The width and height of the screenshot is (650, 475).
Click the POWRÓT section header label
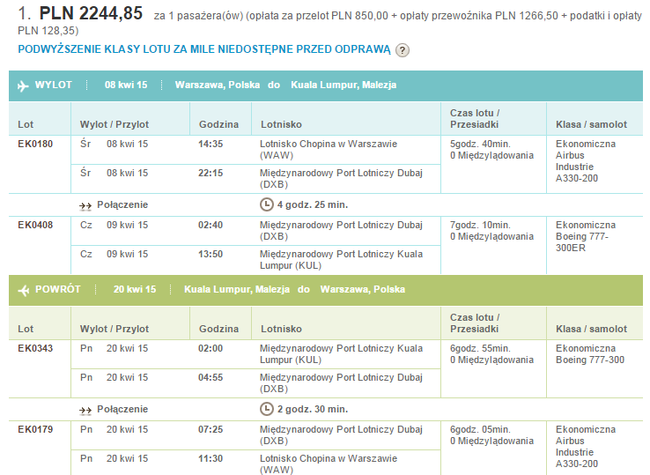click(x=58, y=289)
